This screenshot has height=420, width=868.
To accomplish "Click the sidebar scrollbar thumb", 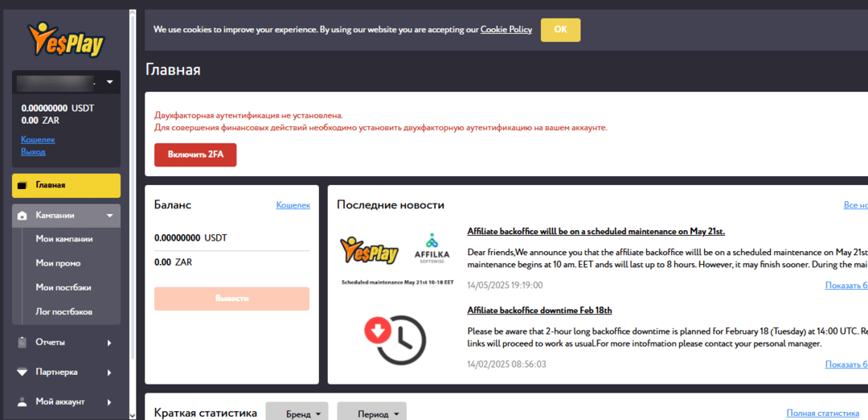I will (132, 186).
